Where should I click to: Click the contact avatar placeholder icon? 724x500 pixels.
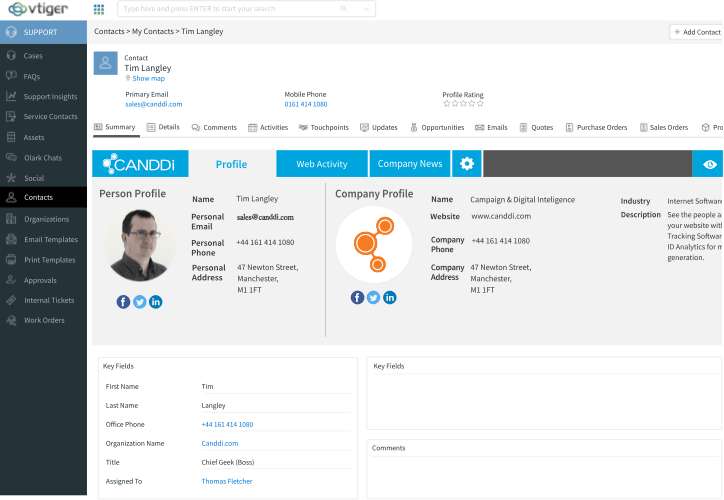105,63
